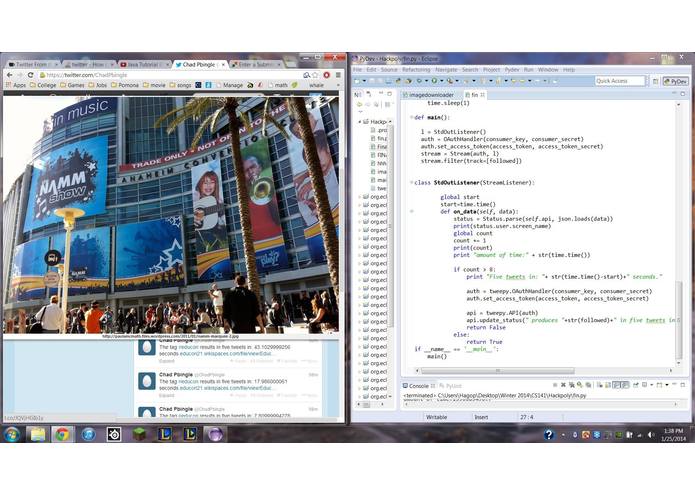Open the PyUnit tab next to Console

tap(450, 386)
